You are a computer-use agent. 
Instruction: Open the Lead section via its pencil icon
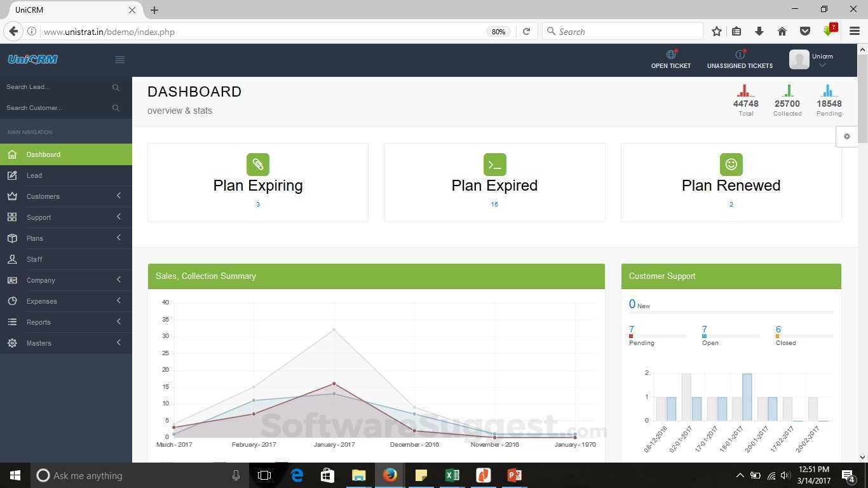point(12,175)
